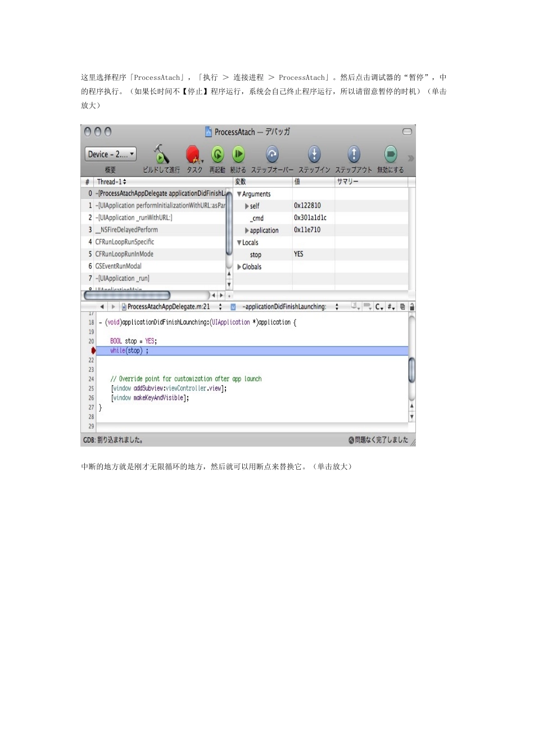Click the 問題なく完了しました status indicator
Viewport: 534px width, 756px height.
[x=378, y=440]
